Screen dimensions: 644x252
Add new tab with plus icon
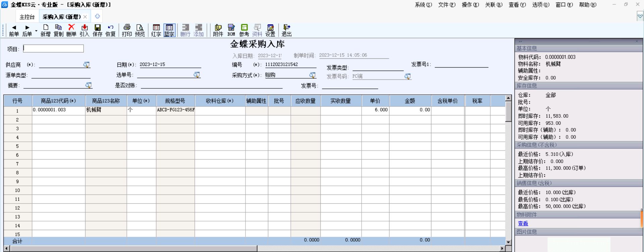point(97,16)
